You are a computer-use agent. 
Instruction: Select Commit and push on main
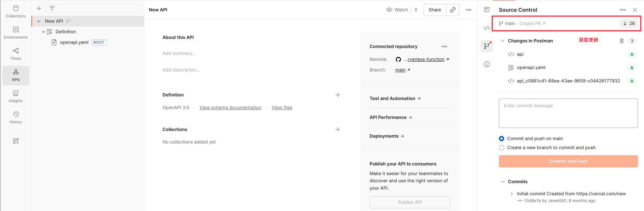501,139
